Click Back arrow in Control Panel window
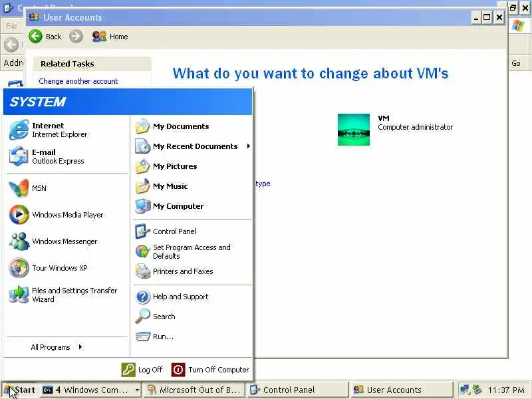Viewport: 532px width, 399px height. (x=11, y=45)
